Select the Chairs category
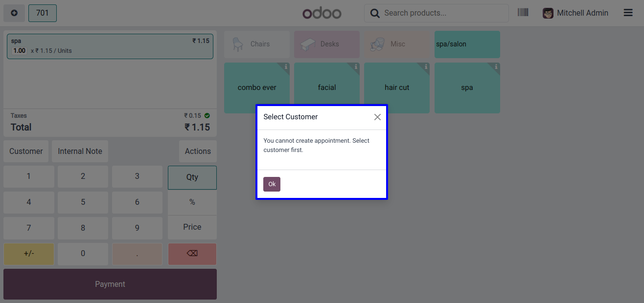 point(257,44)
